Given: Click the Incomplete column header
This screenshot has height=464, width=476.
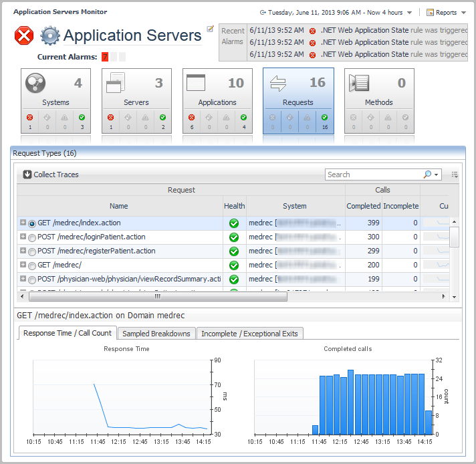Looking at the screenshot, I should [x=400, y=206].
